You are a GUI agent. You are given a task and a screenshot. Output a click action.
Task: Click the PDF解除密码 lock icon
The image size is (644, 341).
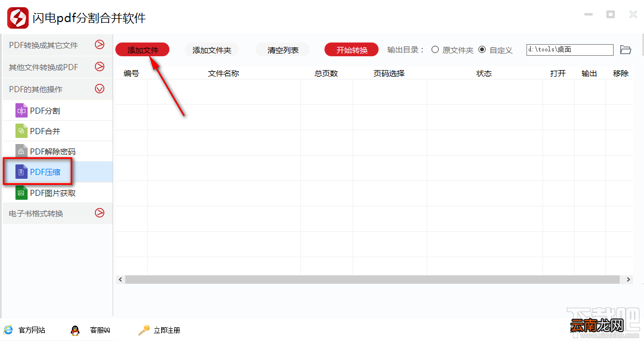pyautogui.click(x=22, y=152)
